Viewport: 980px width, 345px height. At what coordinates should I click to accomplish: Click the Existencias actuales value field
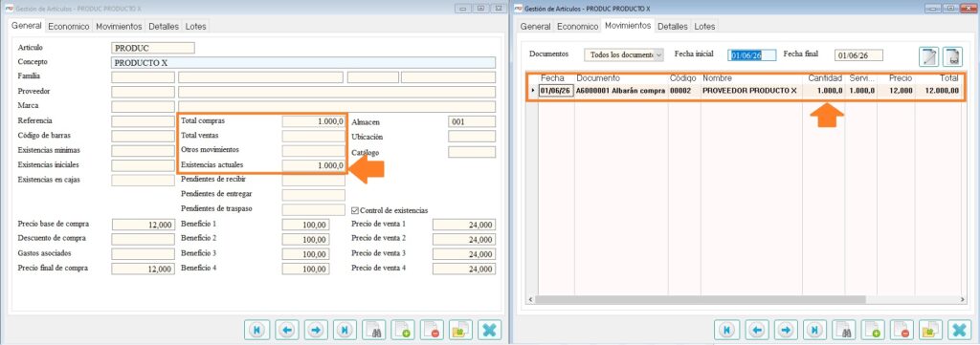(x=314, y=165)
